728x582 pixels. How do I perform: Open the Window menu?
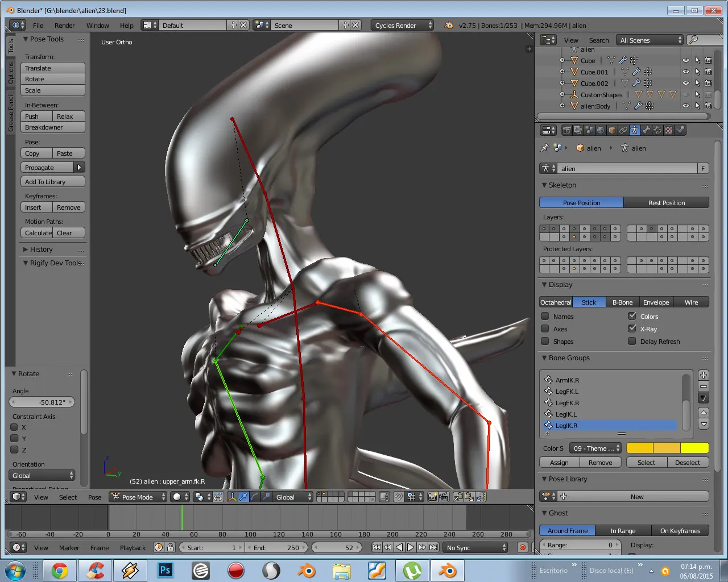pos(97,26)
